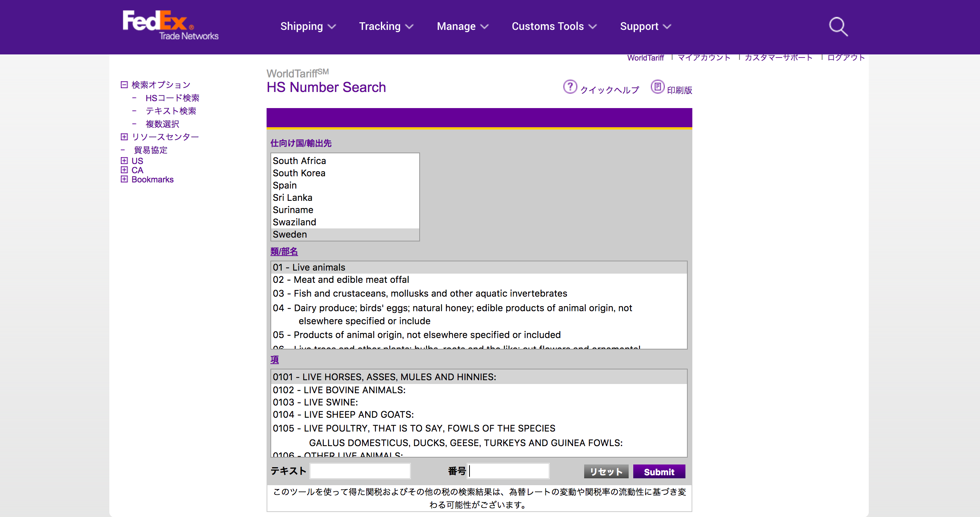This screenshot has width=980, height=517.
Task: Open マイアカウント link
Action: point(704,57)
